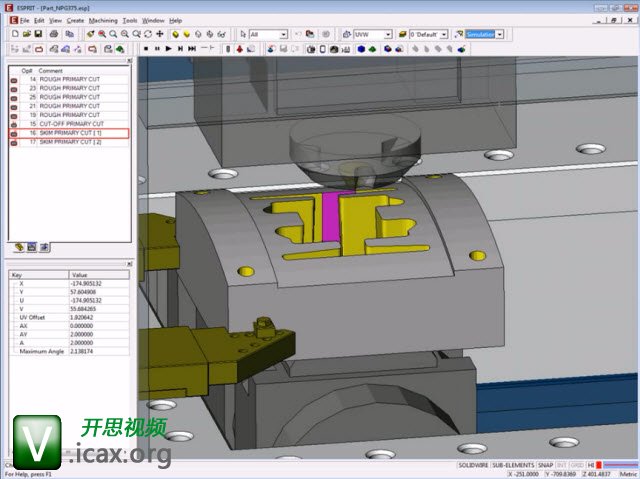
Task: Click the New document icon
Action: [15, 34]
